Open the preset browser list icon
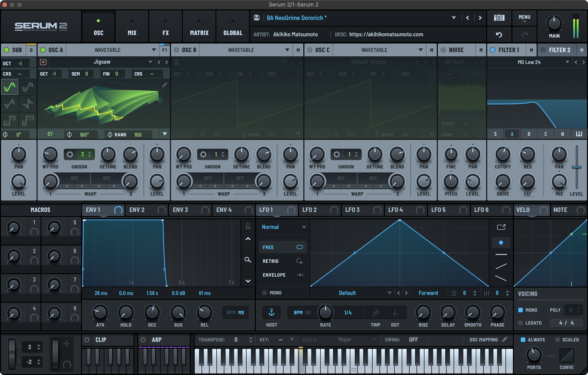Screen dimensions: 588x375 coord(499,18)
